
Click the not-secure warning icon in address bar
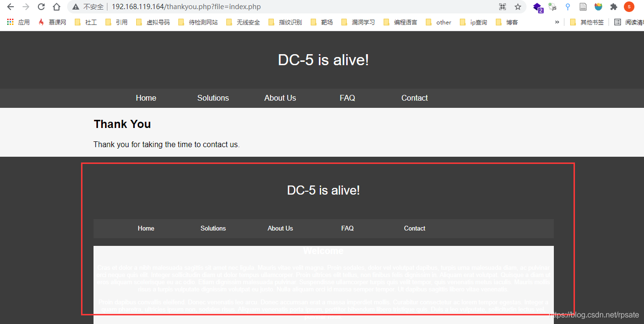76,7
